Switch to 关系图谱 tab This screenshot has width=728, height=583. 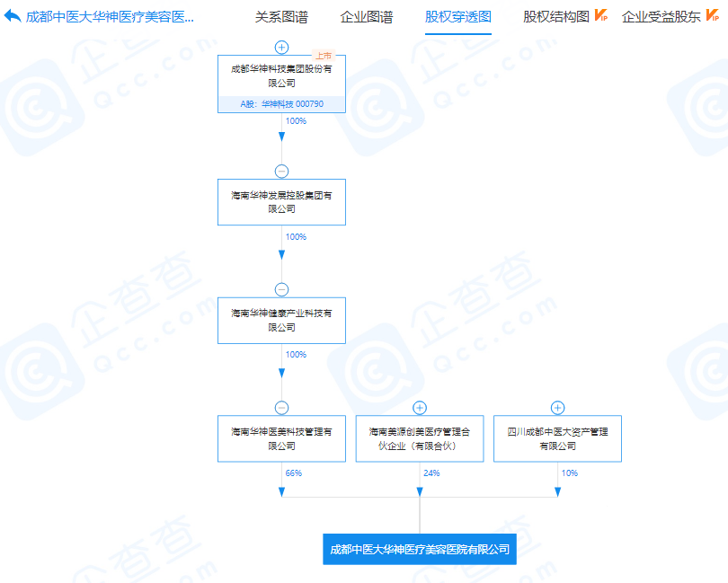point(280,16)
